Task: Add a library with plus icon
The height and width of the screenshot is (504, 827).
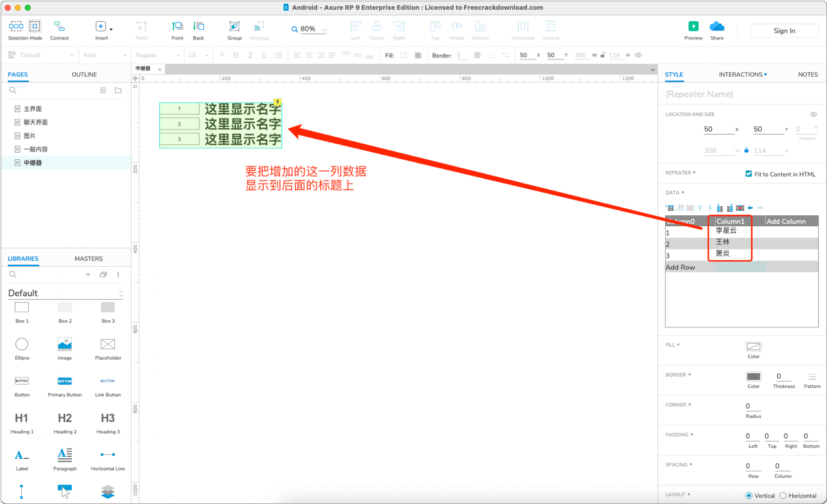Action: click(88, 275)
